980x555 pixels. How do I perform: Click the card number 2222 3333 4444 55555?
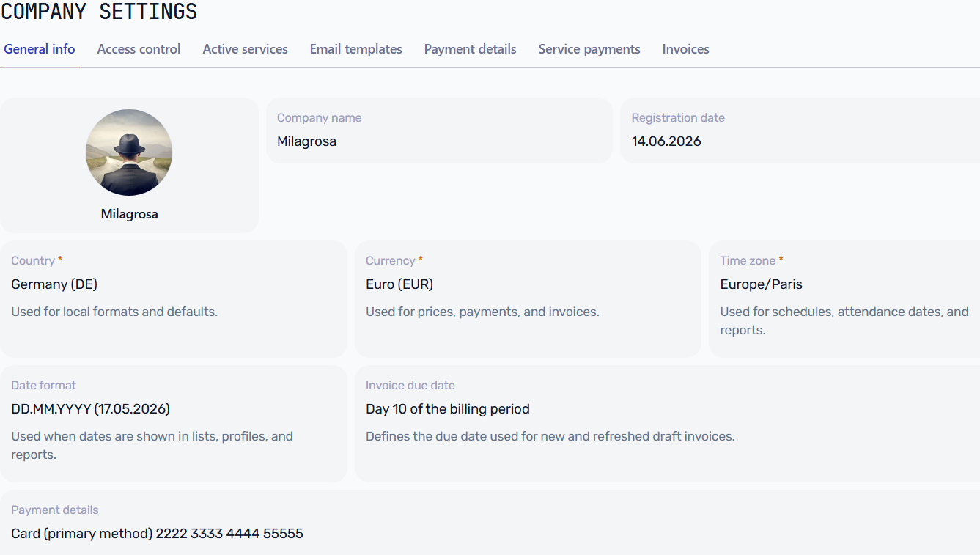click(x=229, y=534)
